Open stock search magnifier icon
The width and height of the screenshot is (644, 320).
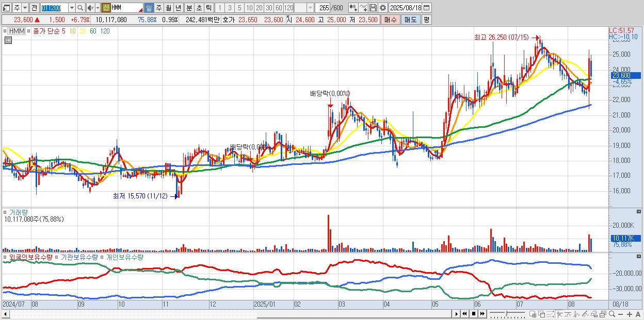[81, 8]
